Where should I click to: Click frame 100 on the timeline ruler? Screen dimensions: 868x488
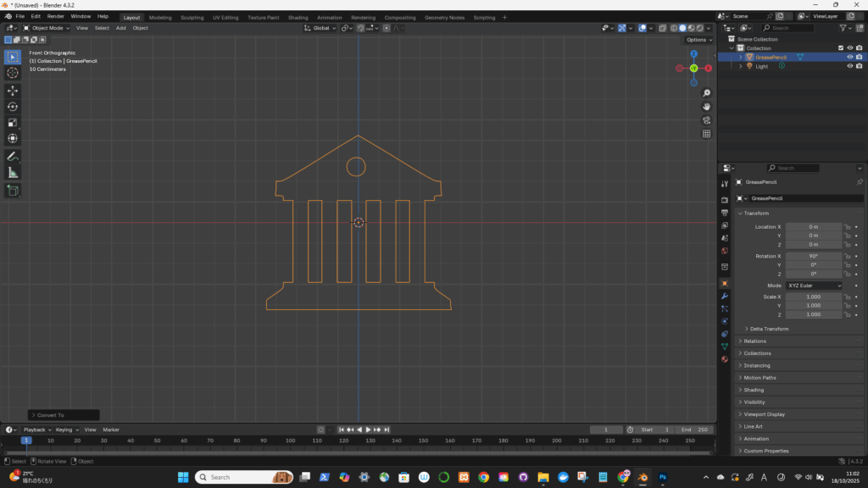pos(290,441)
